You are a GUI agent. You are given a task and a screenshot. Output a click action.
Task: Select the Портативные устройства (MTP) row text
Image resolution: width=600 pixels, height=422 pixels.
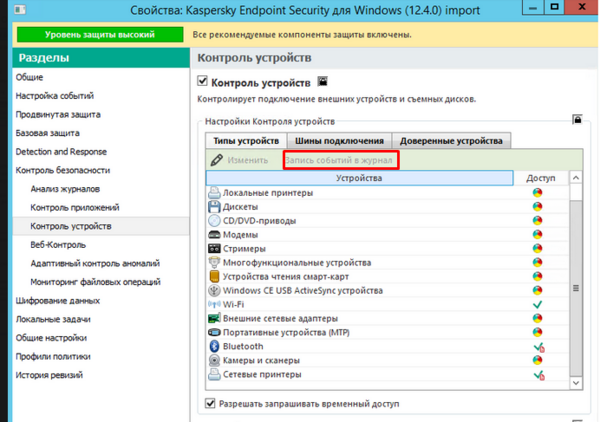tap(287, 332)
